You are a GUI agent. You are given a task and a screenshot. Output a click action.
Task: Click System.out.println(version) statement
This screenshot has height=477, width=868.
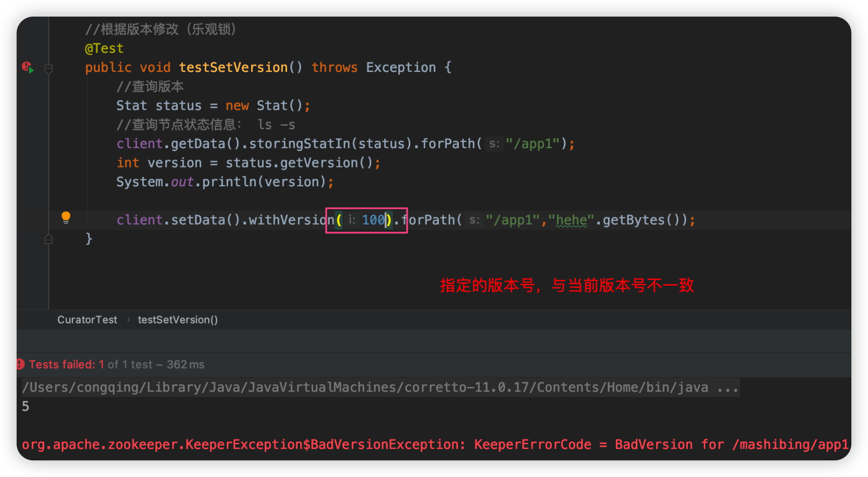[x=225, y=182]
